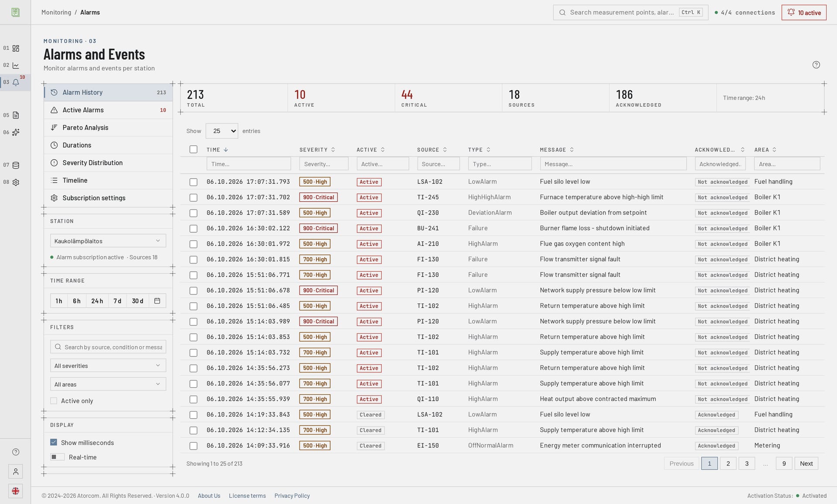837x504 pixels.
Task: Click the filters search by source field
Action: coord(108,347)
